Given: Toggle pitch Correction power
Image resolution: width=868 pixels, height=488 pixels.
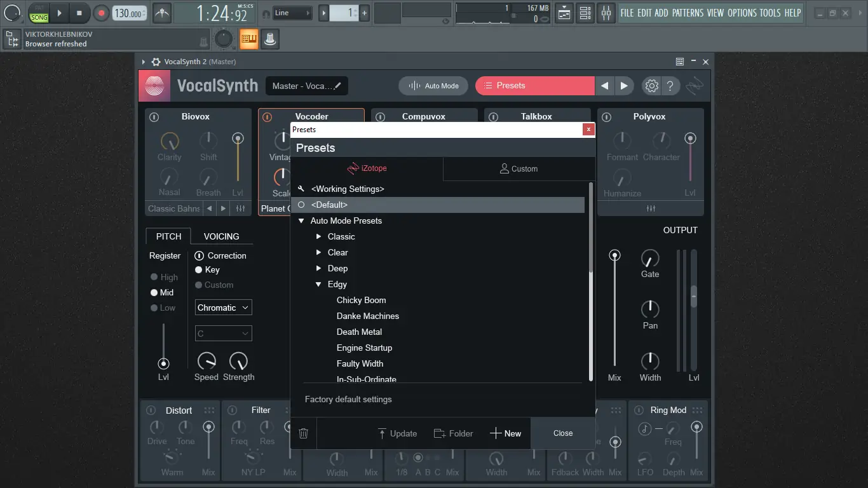Looking at the screenshot, I should [200, 255].
